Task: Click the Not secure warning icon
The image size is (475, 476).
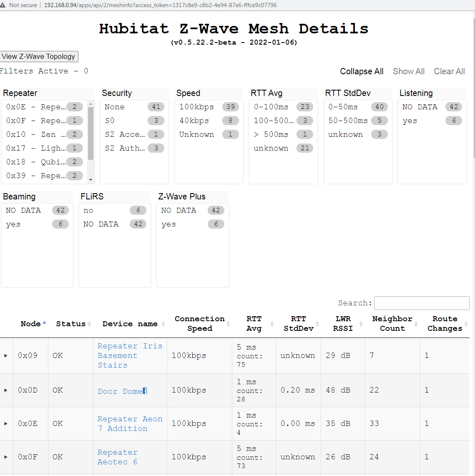Action: click(x=3, y=5)
